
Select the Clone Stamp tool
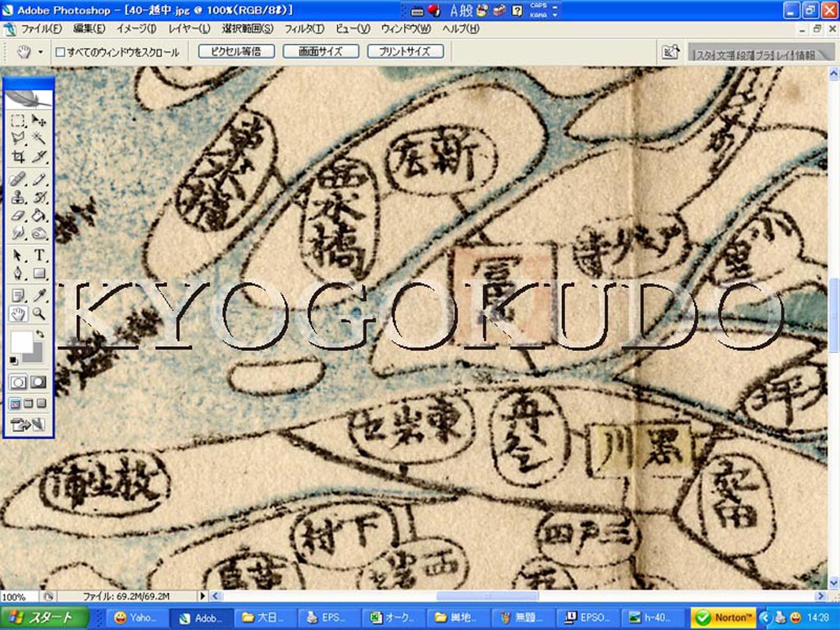(18, 197)
